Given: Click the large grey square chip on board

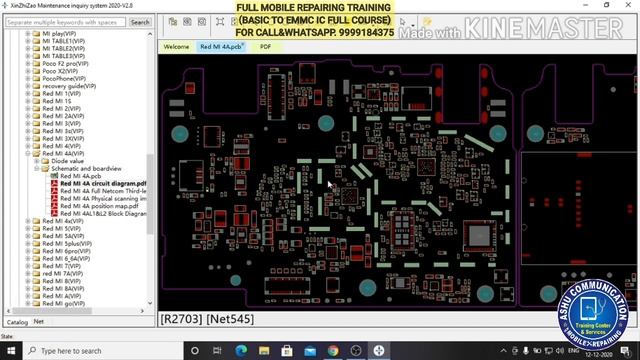Looking at the screenshot, I should coord(479,236).
